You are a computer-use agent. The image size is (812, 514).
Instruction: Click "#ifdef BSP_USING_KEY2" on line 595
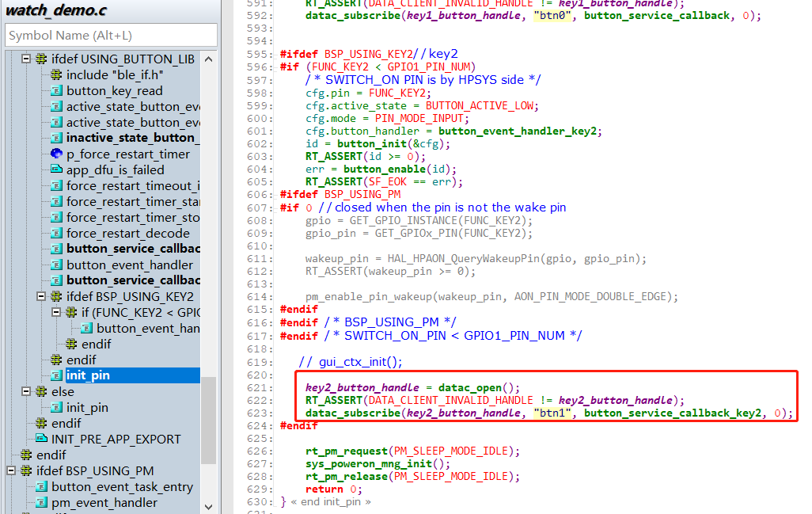(x=347, y=55)
